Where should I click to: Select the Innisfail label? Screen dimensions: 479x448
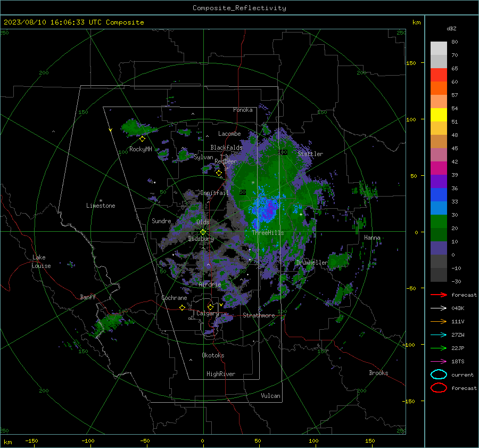tap(215, 193)
